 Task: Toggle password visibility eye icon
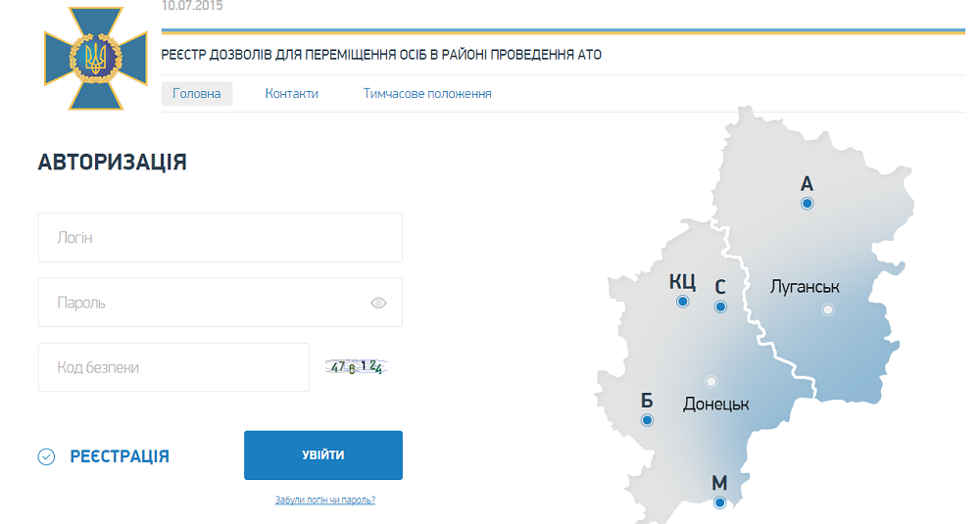coord(379,303)
